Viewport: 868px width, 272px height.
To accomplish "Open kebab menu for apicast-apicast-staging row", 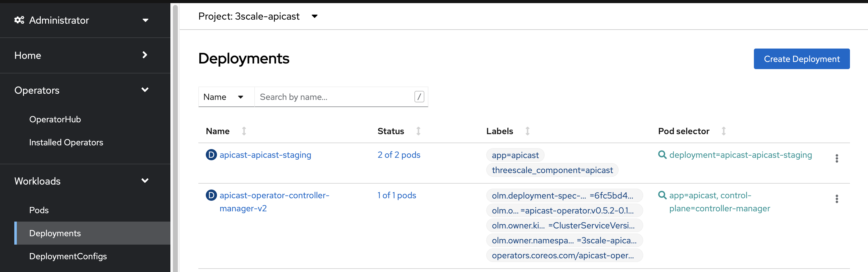I will click(836, 158).
